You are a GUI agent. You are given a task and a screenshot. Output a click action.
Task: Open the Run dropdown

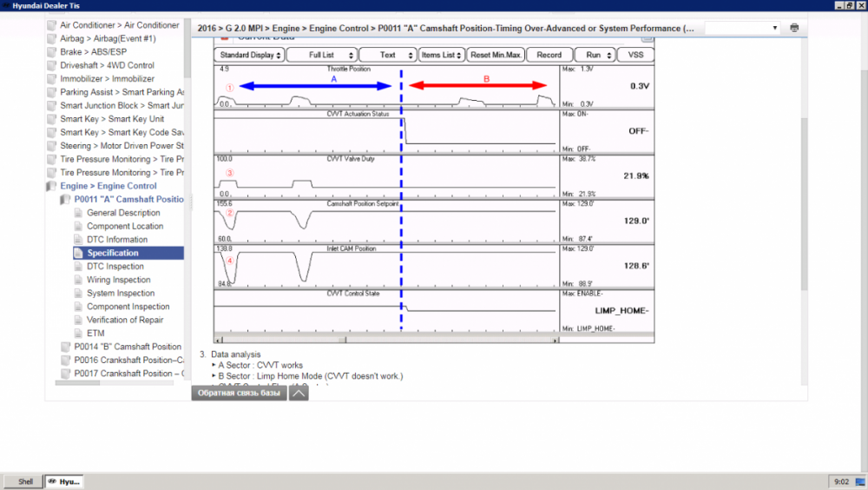(x=595, y=55)
